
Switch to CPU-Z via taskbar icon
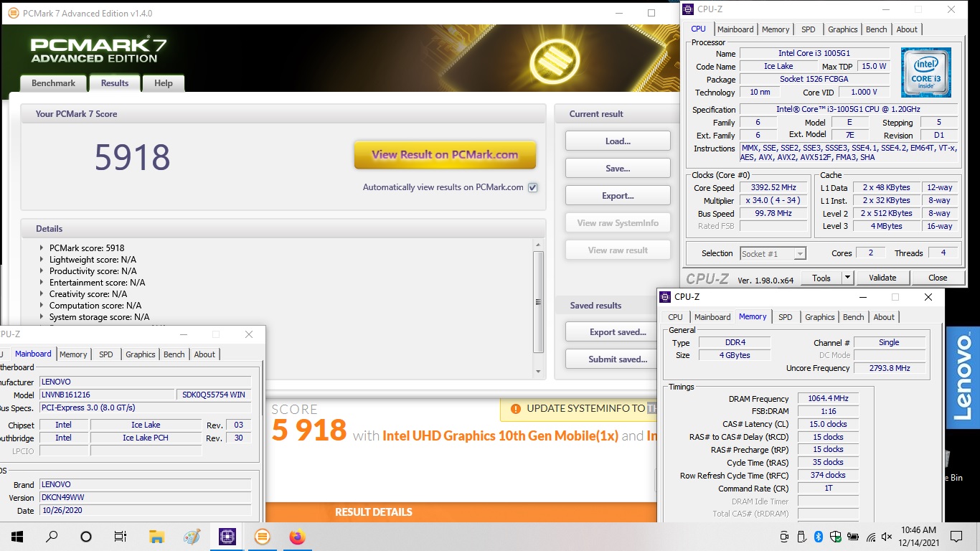227,536
